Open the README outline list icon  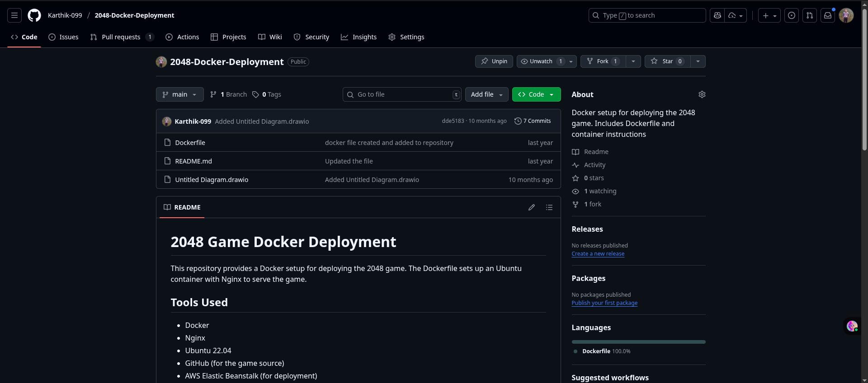coord(549,207)
